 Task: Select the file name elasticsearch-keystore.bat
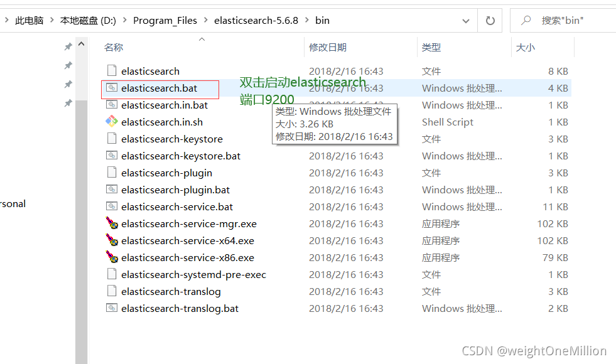181,156
